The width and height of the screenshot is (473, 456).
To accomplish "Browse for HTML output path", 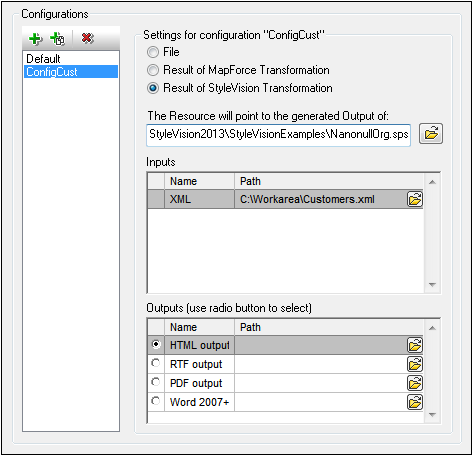I will pos(415,345).
